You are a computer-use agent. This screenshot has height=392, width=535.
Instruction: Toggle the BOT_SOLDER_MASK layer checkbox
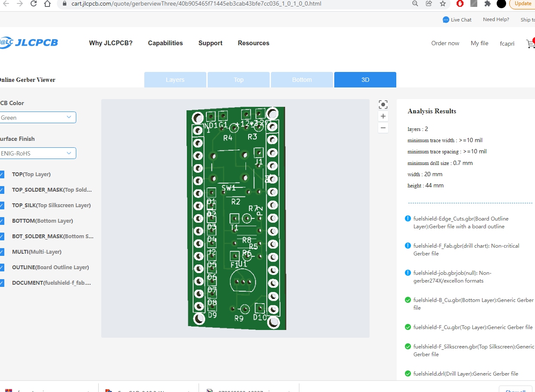1,236
